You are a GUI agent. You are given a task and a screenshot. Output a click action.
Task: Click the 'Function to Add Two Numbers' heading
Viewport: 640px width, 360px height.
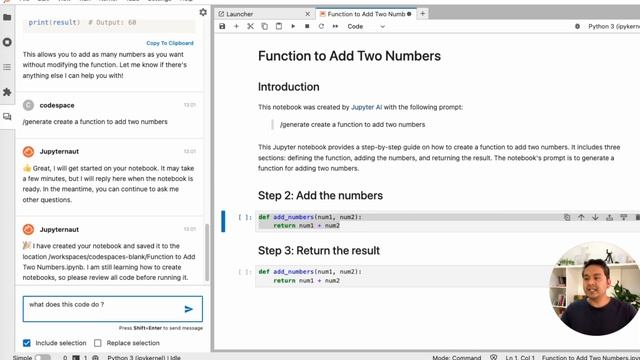349,56
